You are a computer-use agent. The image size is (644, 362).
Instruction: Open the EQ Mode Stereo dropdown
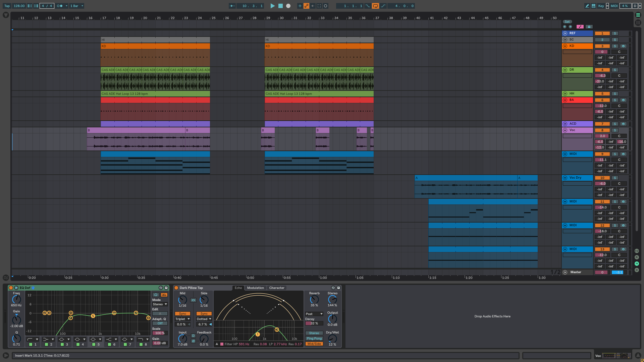160,304
